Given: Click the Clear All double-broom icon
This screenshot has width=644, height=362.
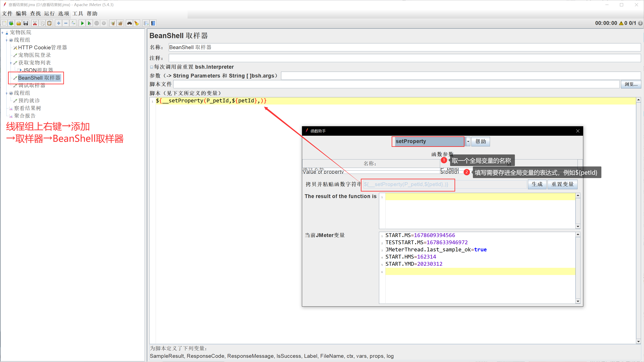Looking at the screenshot, I should pos(120,23).
